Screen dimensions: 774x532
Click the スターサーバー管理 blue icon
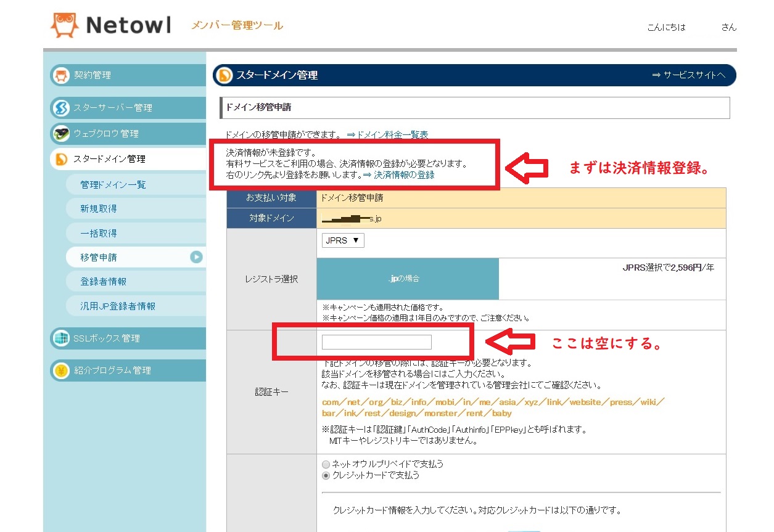point(60,108)
